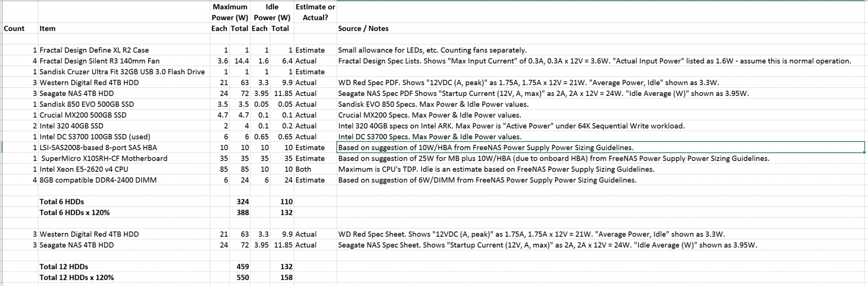Image resolution: width=868 pixels, height=286 pixels.
Task: Select "Actual" in the Crucial MX200 row
Action: (306, 115)
